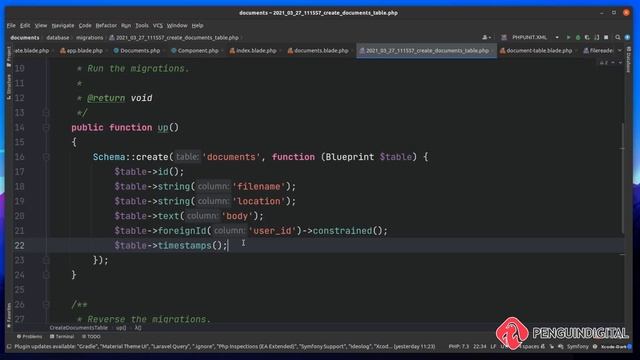Open the Run menu
Image resolution: width=640 pixels, height=360 pixels.
coord(126,25)
